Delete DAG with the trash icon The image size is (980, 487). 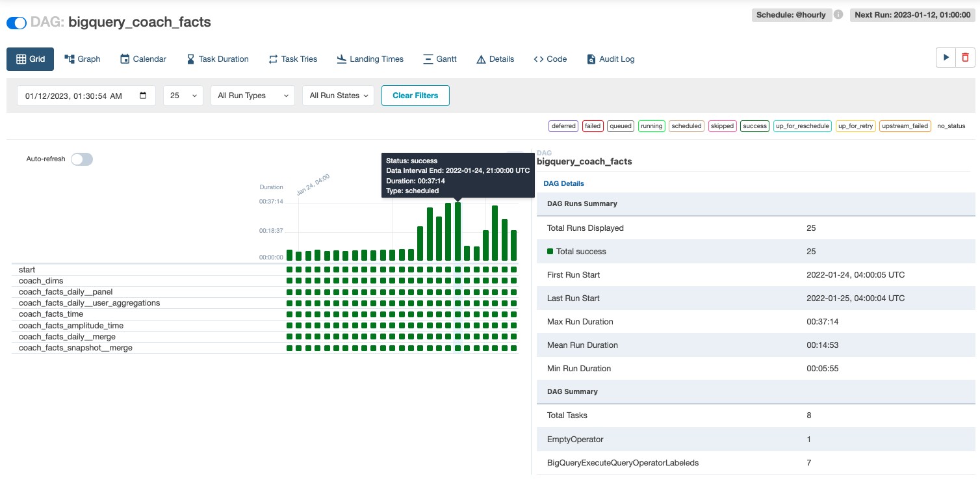tap(965, 57)
